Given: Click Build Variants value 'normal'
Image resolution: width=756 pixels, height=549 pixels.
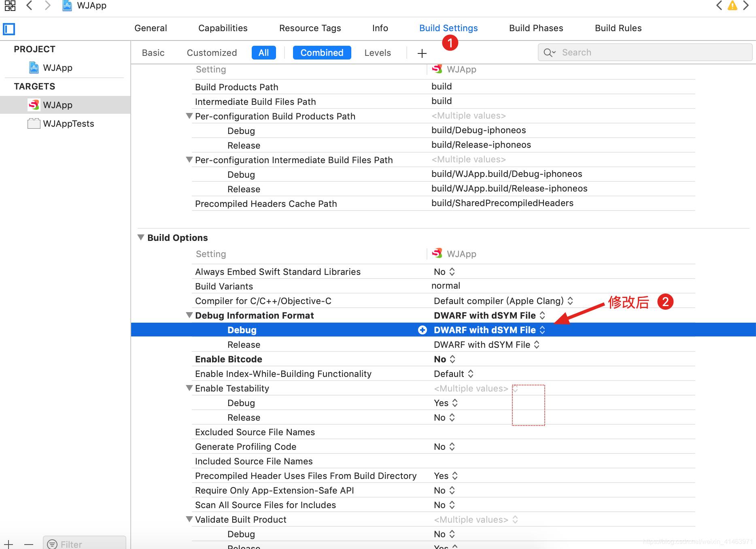Looking at the screenshot, I should [x=446, y=285].
